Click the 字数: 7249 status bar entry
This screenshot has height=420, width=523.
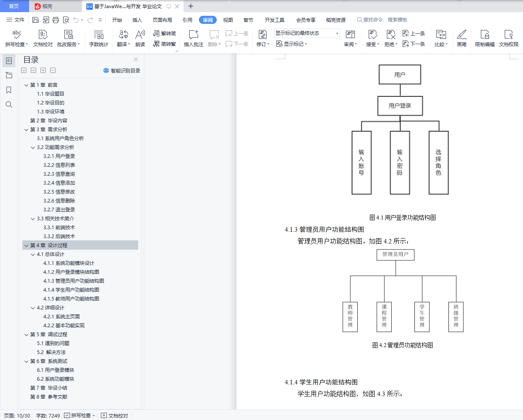(x=48, y=416)
